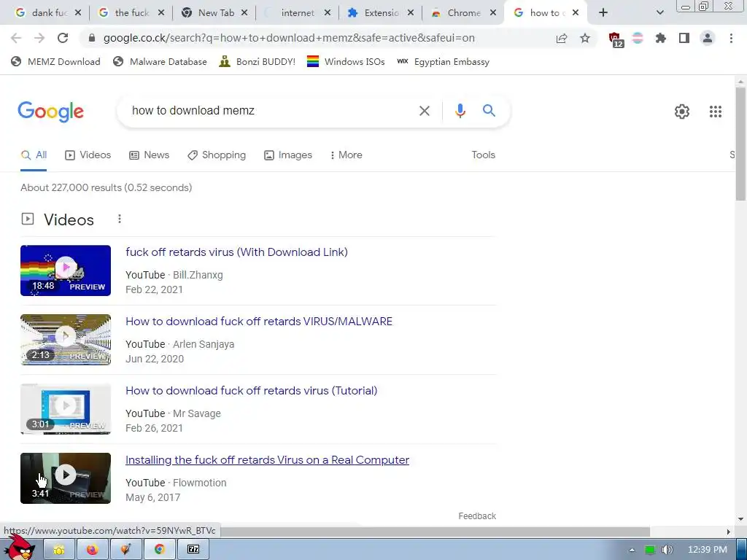Viewport: 747px width, 560px height.
Task: Select the Shopping results filter
Action: [217, 155]
